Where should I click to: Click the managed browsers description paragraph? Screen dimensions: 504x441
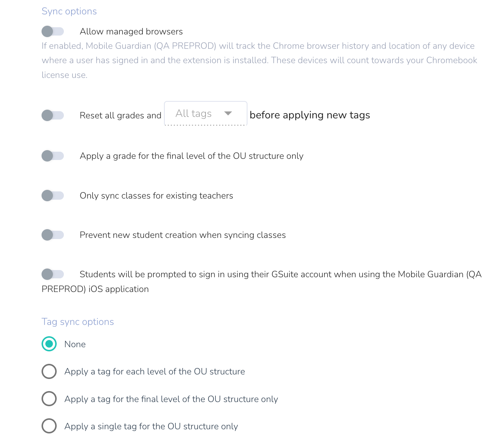click(x=259, y=61)
